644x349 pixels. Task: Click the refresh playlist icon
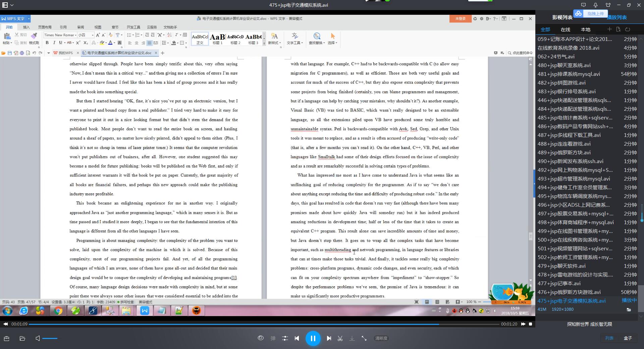click(628, 30)
